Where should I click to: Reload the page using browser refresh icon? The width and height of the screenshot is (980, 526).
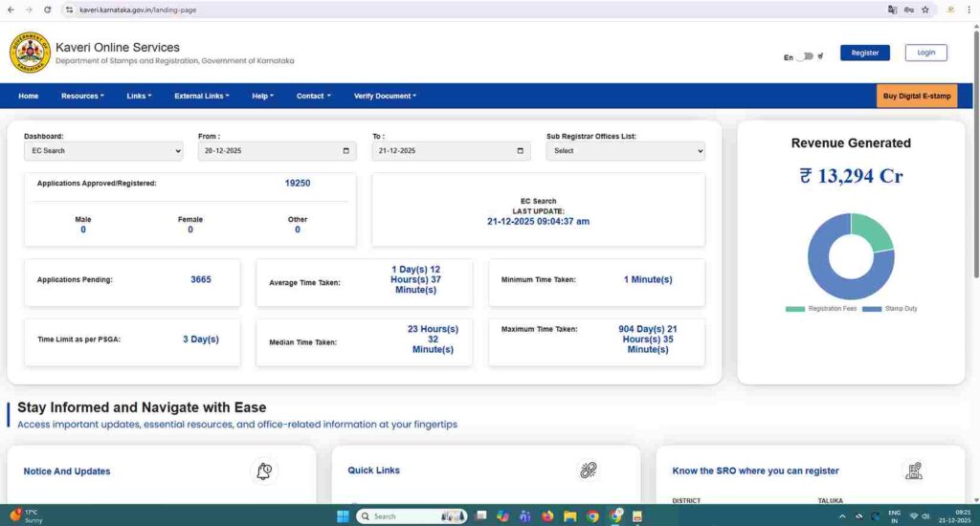(48, 10)
